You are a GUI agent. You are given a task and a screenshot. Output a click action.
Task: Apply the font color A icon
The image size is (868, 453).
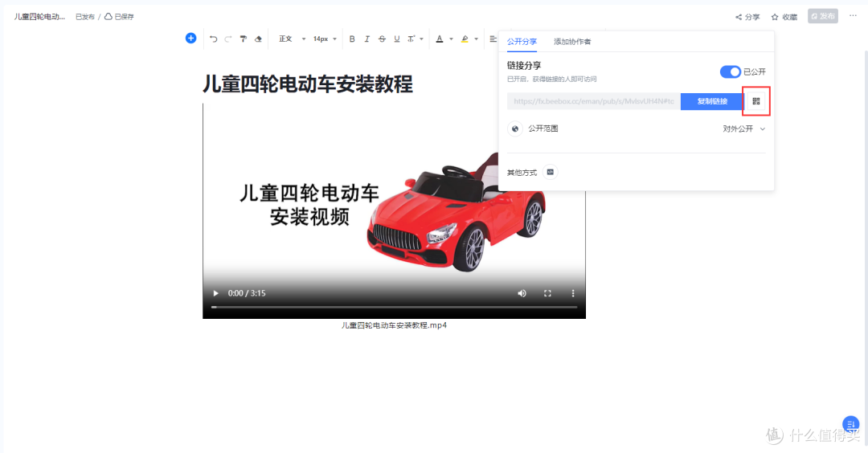pyautogui.click(x=440, y=39)
